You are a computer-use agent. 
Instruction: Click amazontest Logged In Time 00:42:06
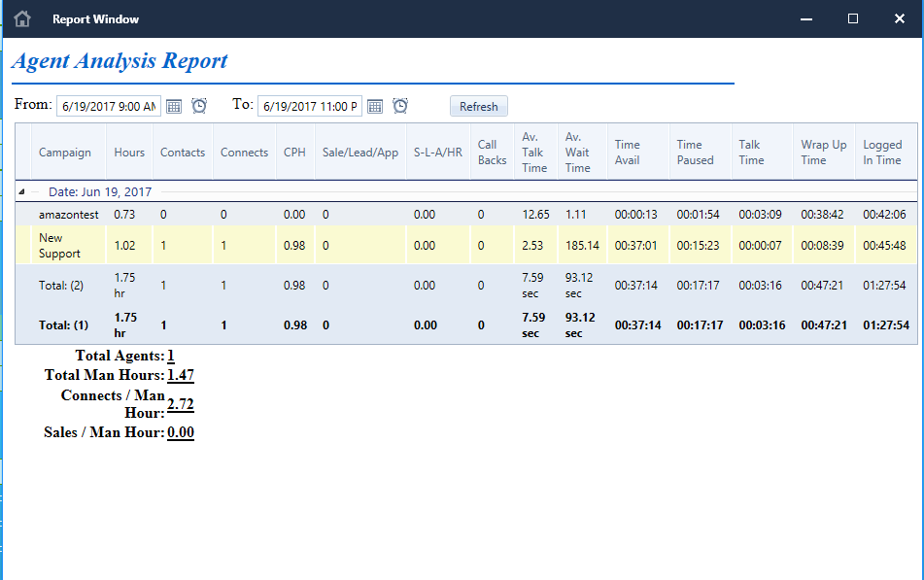tap(884, 215)
